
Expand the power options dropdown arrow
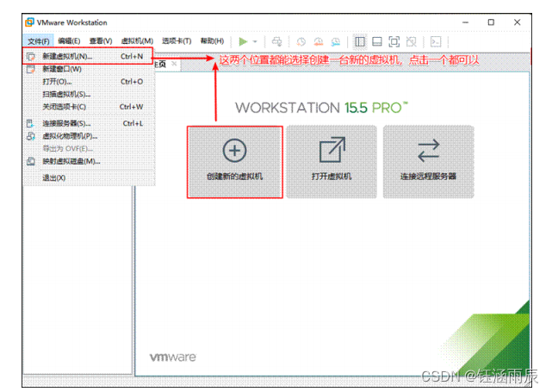click(x=255, y=42)
